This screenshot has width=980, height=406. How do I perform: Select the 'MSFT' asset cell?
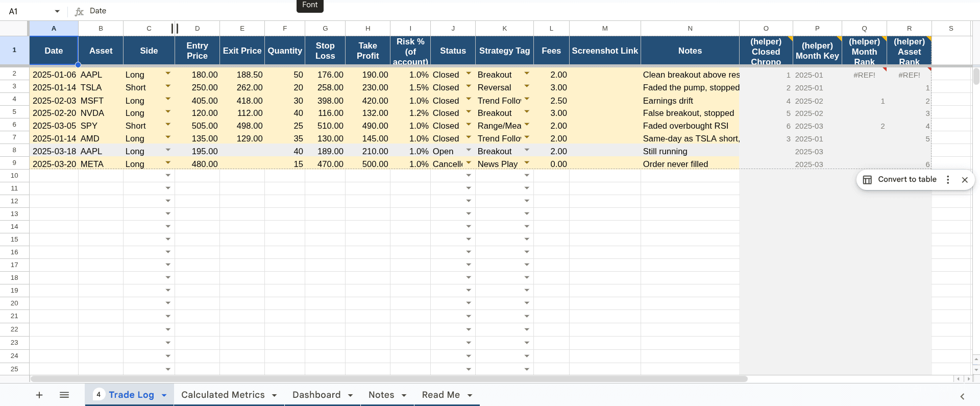[x=101, y=101]
